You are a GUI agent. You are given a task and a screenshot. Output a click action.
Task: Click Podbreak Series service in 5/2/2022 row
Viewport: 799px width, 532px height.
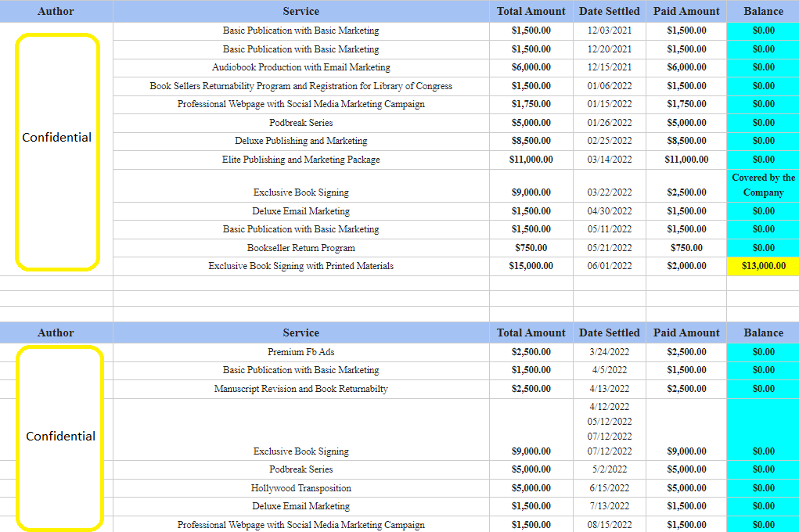(x=301, y=469)
